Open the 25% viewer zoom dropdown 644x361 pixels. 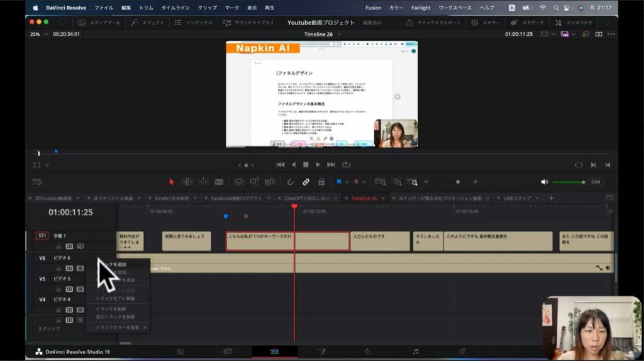pos(38,34)
